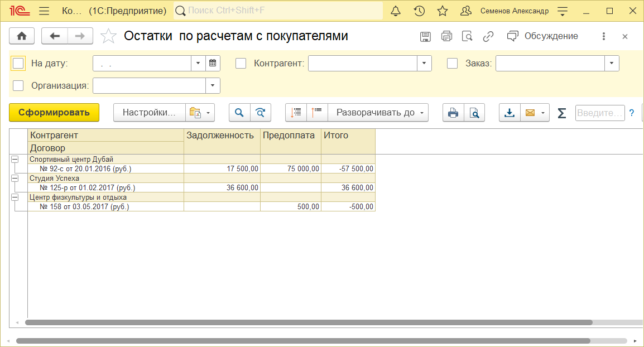Open service menu lines icon near user name
This screenshot has height=347, width=644.
[x=563, y=11]
